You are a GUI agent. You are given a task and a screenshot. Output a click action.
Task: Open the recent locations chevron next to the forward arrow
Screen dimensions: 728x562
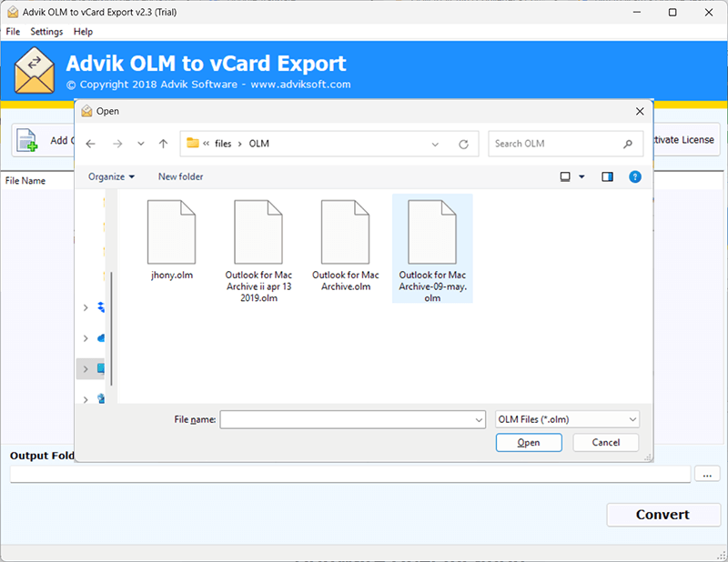(141, 144)
